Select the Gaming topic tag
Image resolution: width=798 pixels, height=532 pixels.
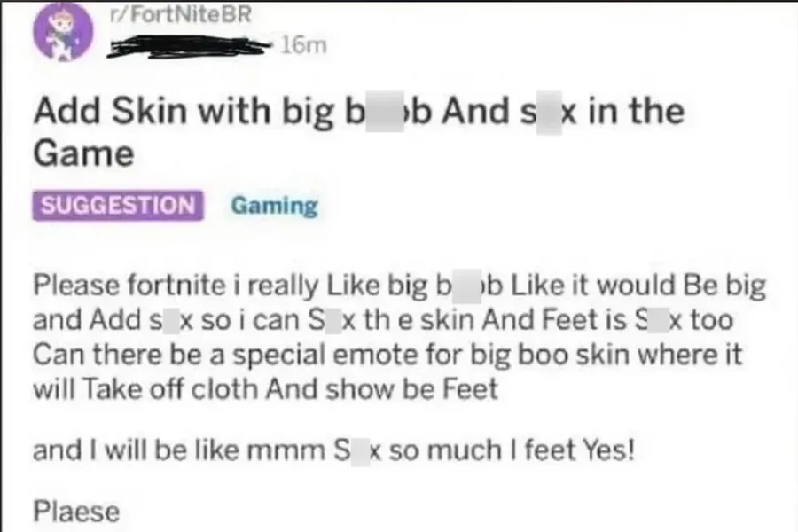point(274,207)
